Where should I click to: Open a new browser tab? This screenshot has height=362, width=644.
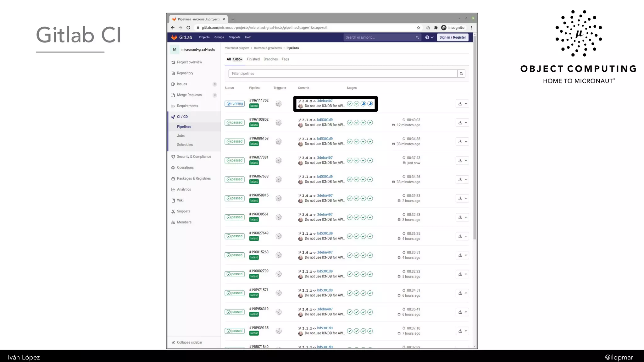coord(233,19)
